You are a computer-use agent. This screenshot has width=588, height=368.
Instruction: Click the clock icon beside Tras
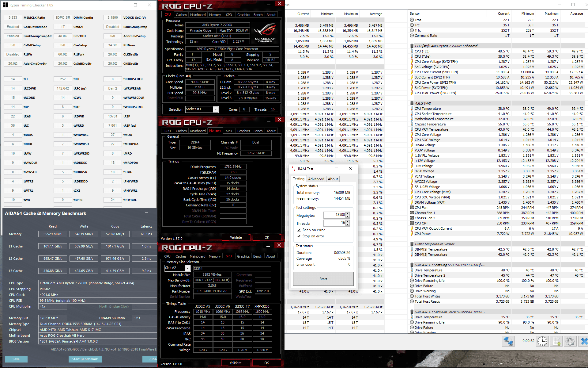[x=412, y=20]
